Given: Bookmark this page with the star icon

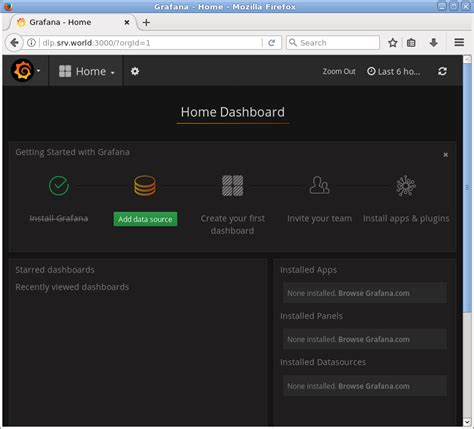Looking at the screenshot, I should (393, 43).
